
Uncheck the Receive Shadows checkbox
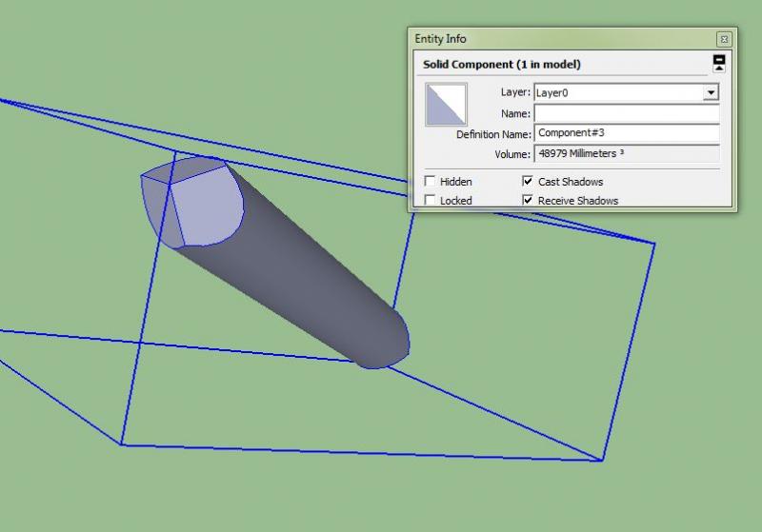(528, 201)
